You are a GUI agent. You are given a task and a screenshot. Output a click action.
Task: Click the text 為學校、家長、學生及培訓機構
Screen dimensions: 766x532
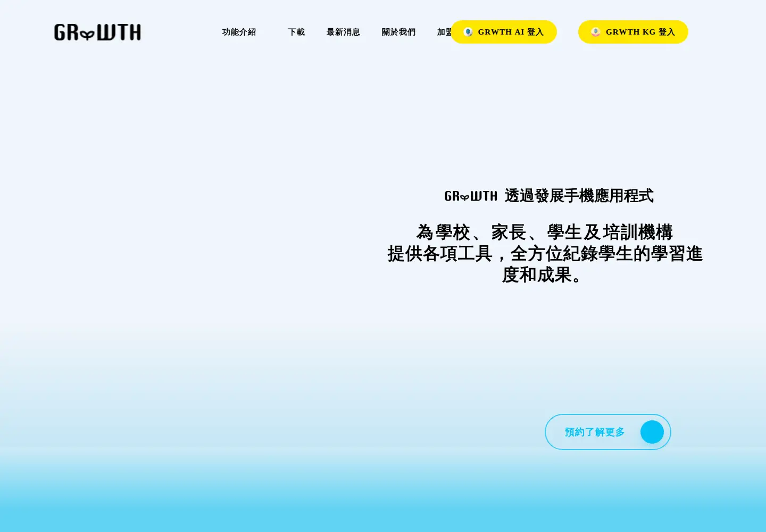click(x=545, y=232)
